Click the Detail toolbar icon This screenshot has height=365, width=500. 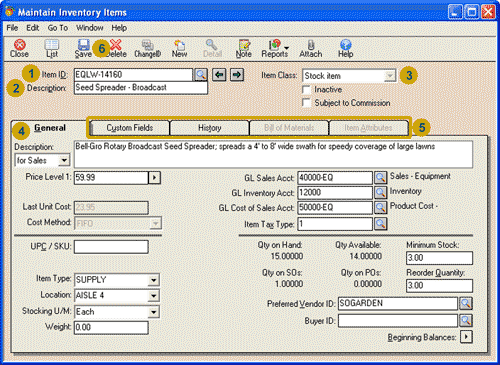[212, 49]
